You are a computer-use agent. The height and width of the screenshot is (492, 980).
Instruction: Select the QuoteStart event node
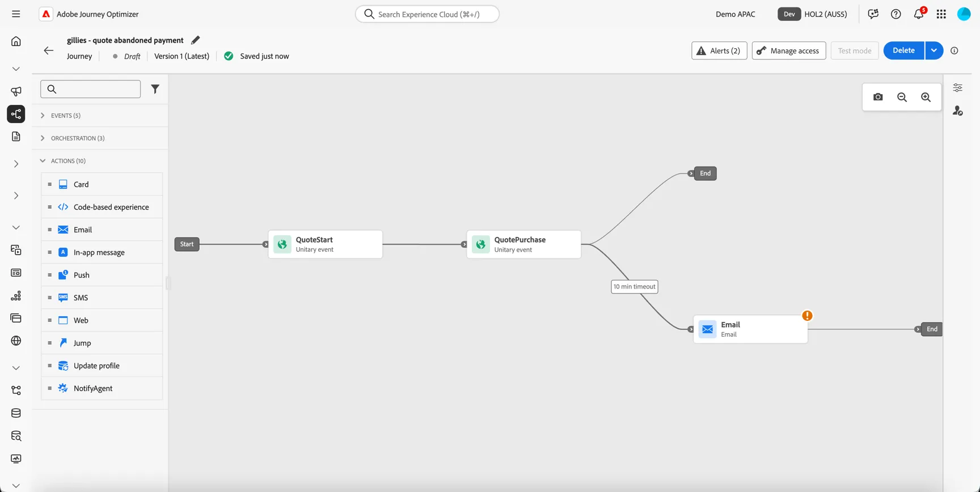[326, 244]
